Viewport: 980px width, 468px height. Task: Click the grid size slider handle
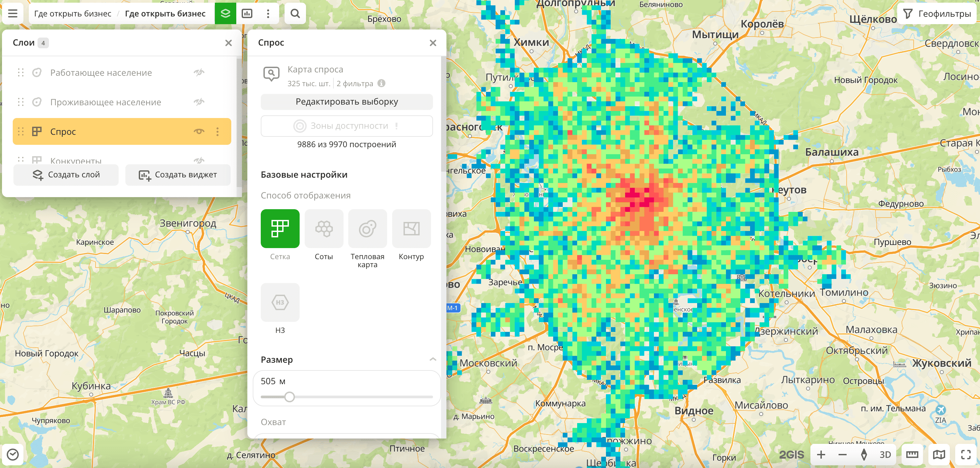(x=290, y=397)
